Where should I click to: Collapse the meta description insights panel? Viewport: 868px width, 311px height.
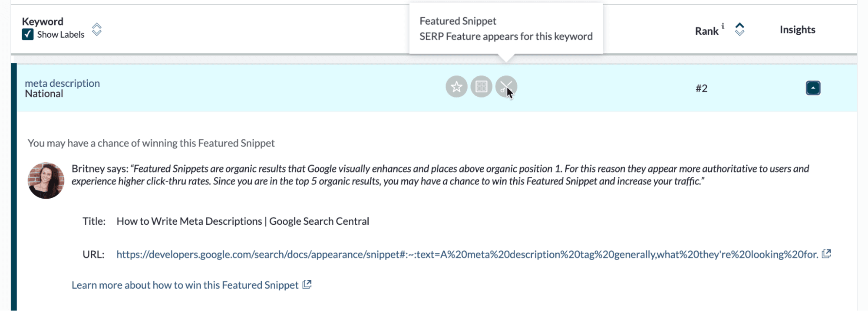[x=813, y=88]
